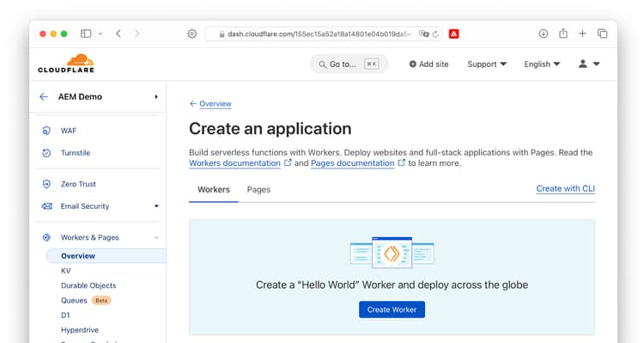
Task: Open the Share icon in Safari
Action: click(563, 34)
